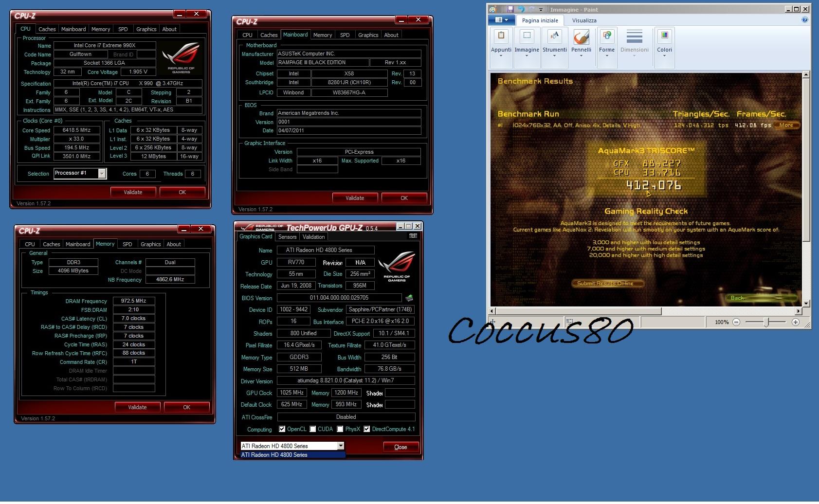
Task: Click the ROG logo in GPU-Z
Action: [397, 266]
